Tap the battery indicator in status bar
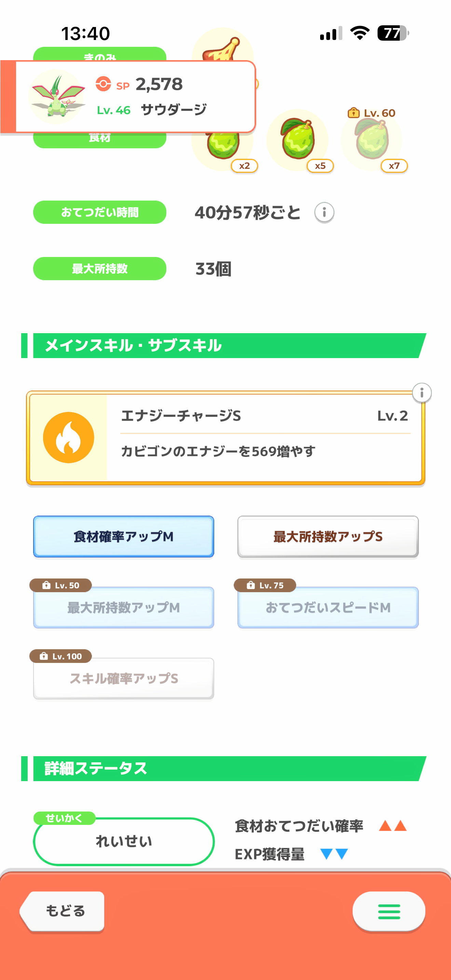This screenshot has height=980, width=451. [x=393, y=33]
